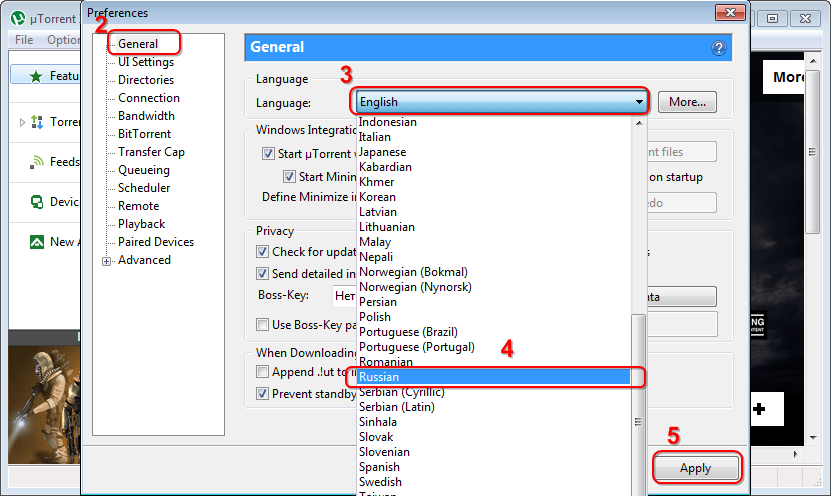Expand the Advanced tree node
Screen dimensions: 831x496
tap(107, 261)
